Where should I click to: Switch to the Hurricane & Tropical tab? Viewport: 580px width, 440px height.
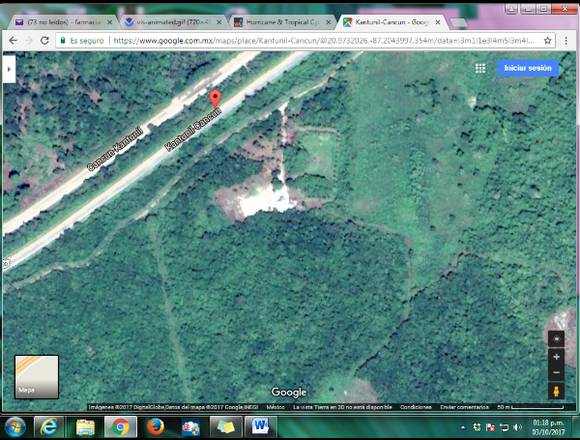point(282,22)
